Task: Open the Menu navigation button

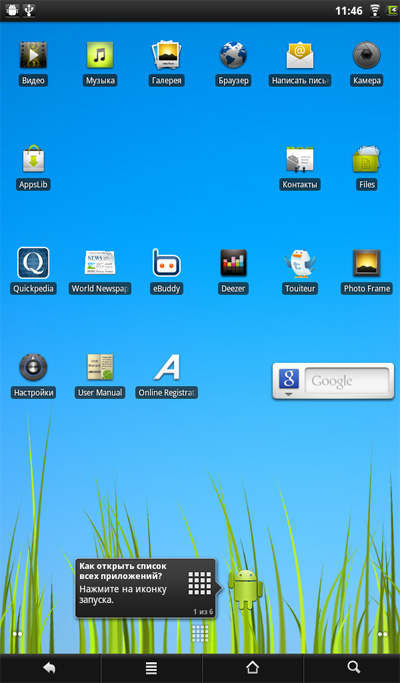Action: click(151, 667)
